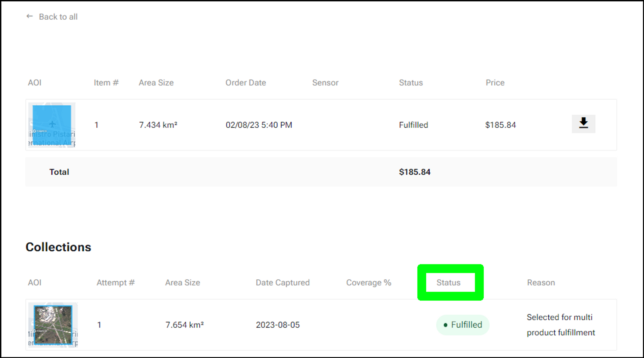
Task: Click the Coverage % column header
Action: coord(369,283)
